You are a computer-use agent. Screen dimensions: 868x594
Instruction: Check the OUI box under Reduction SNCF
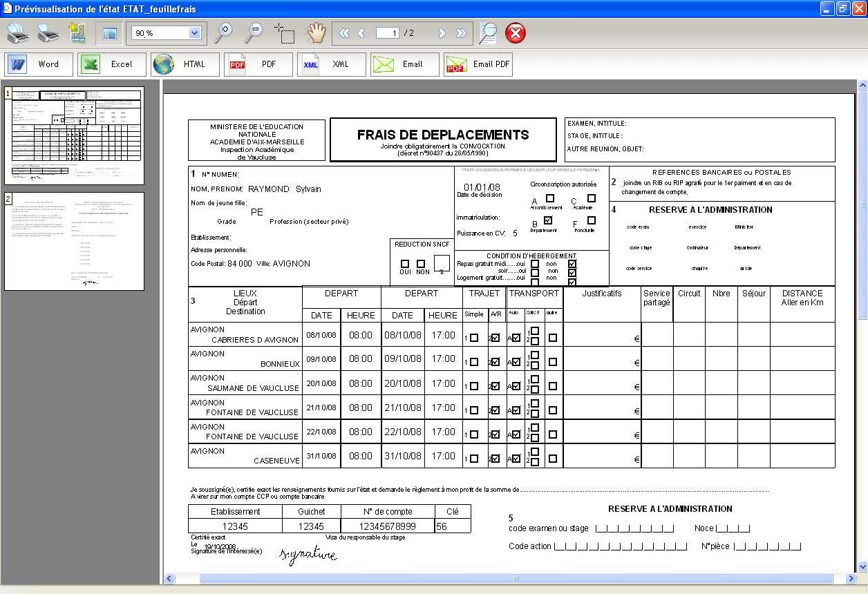tap(405, 264)
